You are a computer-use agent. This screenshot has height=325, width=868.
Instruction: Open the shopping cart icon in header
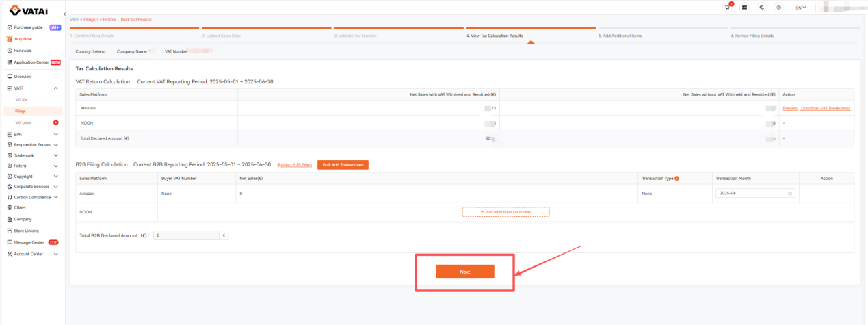point(728,8)
